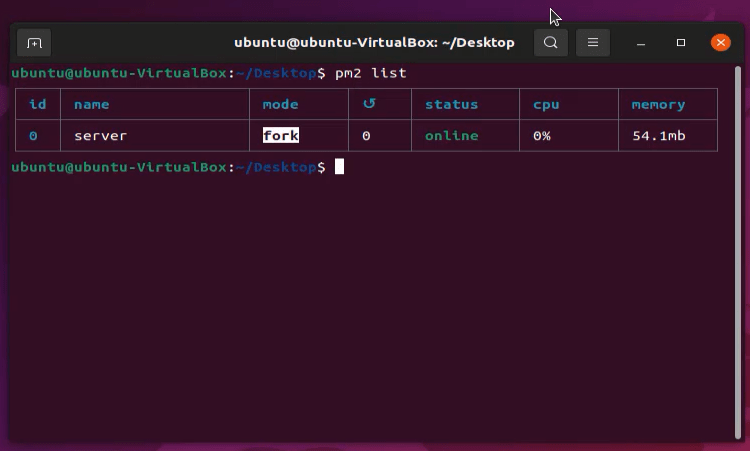Click the 'online' status value
Viewport: 750px width, 451px height.
452,136
